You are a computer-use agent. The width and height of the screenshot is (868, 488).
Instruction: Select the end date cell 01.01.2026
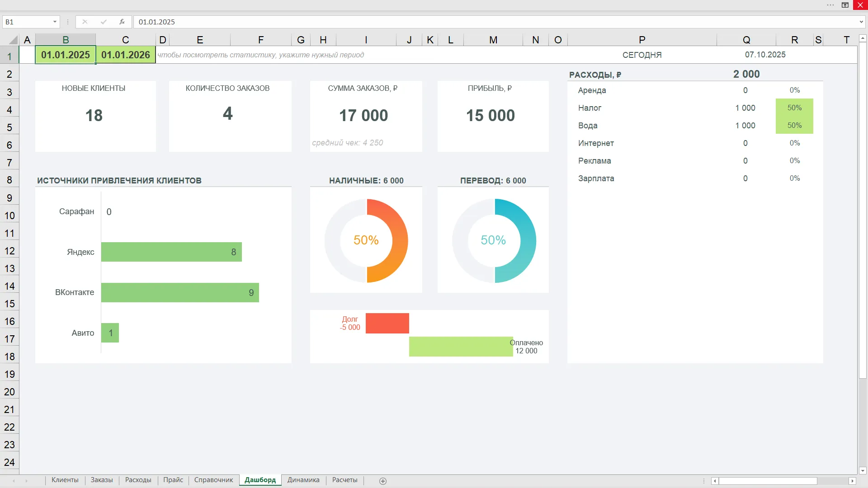coord(126,55)
